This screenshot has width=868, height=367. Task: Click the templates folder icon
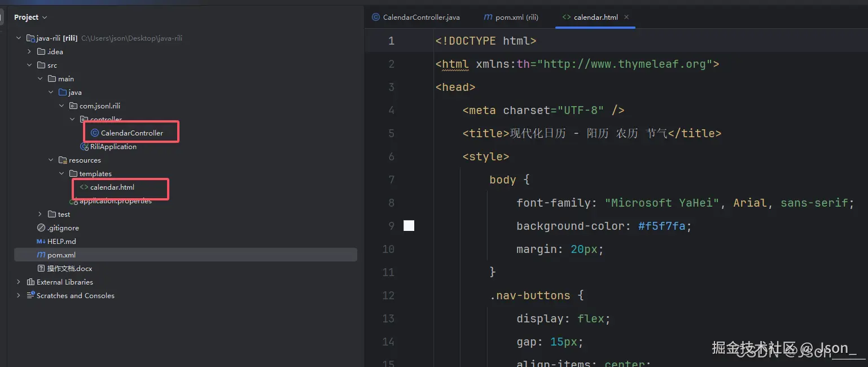click(73, 173)
